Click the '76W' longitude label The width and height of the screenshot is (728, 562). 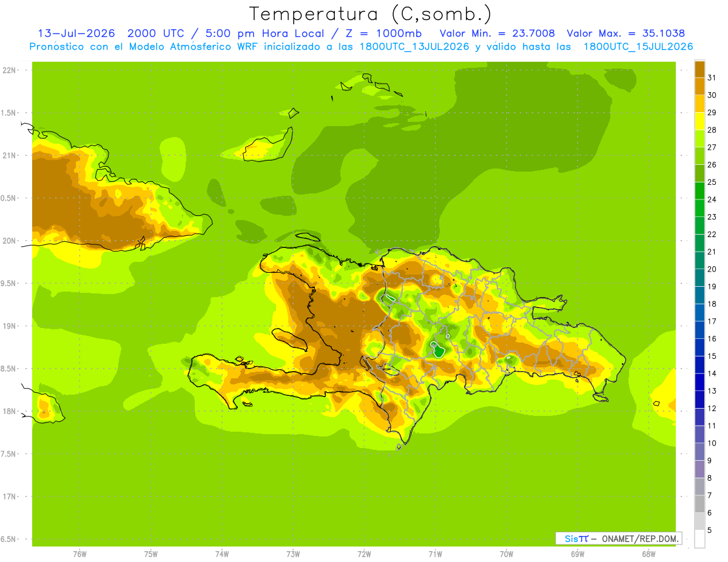[79, 554]
